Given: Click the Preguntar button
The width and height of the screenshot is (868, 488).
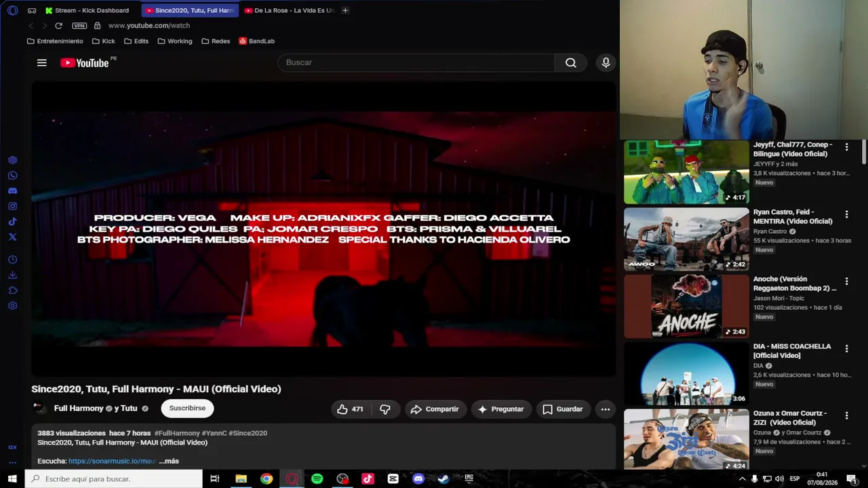Looking at the screenshot, I should (x=500, y=409).
